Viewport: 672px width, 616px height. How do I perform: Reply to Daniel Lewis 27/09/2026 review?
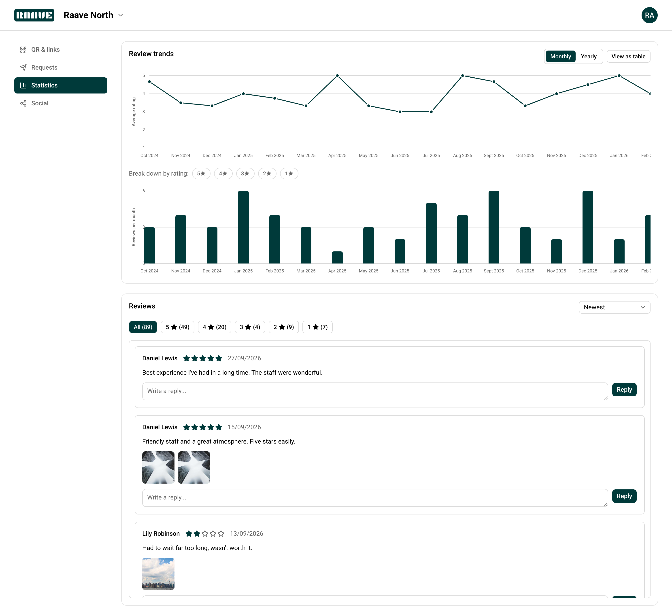click(624, 390)
